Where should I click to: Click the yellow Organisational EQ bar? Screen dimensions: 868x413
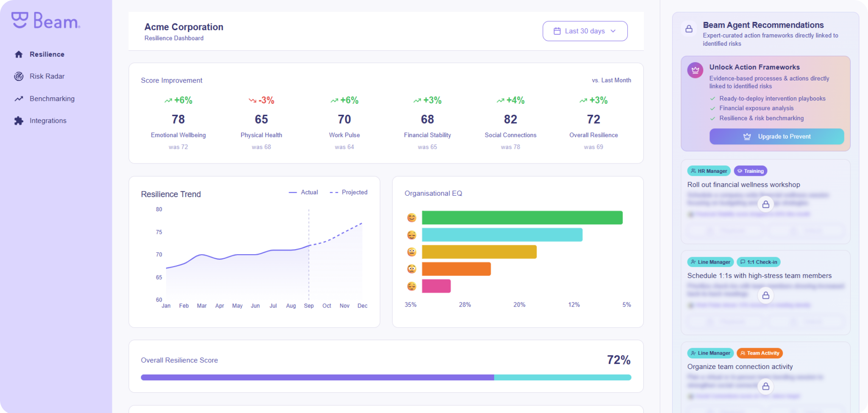pyautogui.click(x=479, y=252)
